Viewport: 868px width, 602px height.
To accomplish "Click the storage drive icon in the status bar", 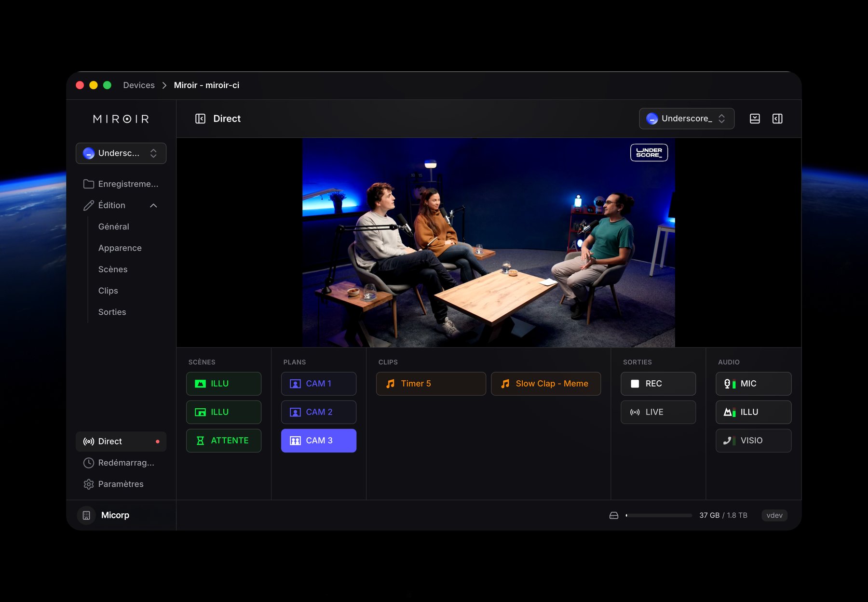I will click(x=613, y=515).
